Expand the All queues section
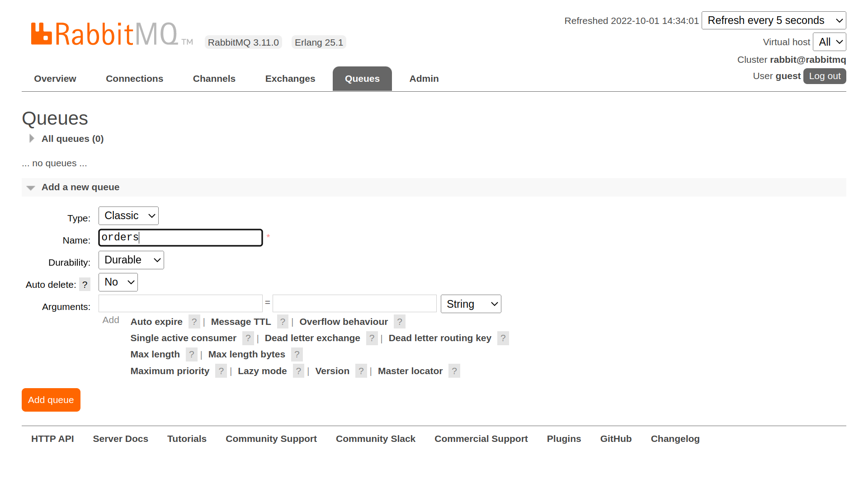The image size is (868, 488). pyautogui.click(x=72, y=139)
